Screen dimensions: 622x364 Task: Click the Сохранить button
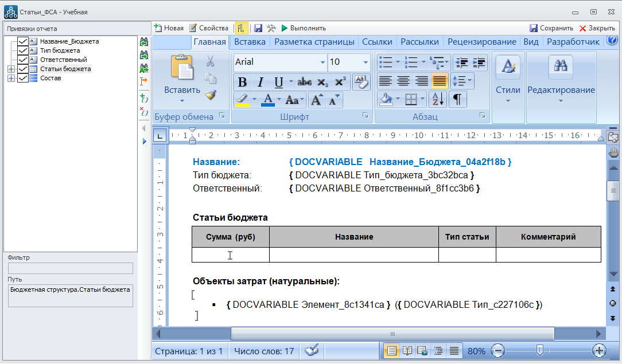pos(551,28)
